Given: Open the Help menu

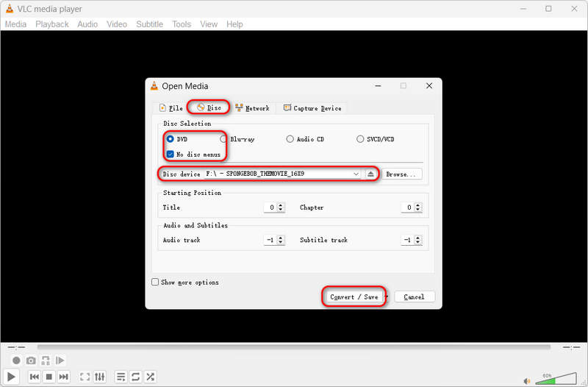Looking at the screenshot, I should pyautogui.click(x=234, y=24).
